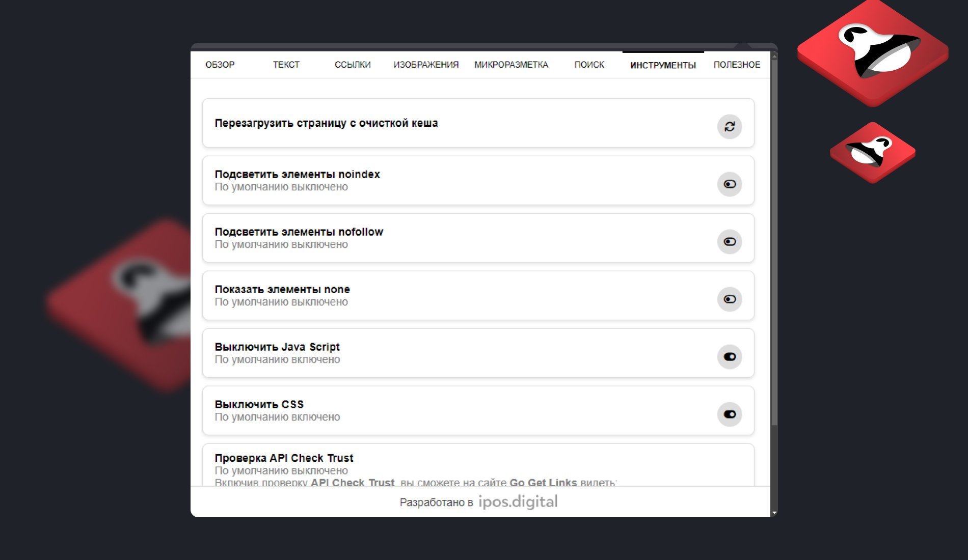
Task: Click the Подсветить элементы nofollow label
Action: 299,232
